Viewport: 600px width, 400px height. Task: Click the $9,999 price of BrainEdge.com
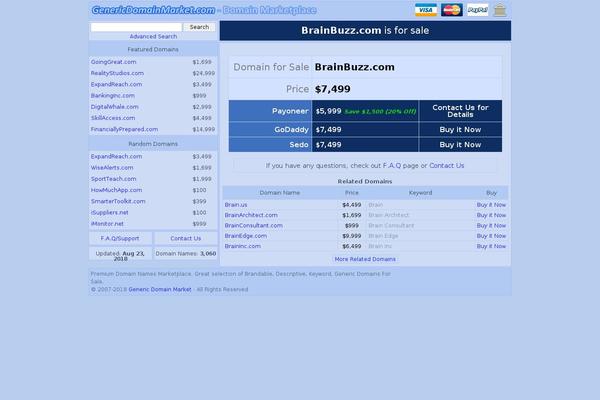[352, 236]
